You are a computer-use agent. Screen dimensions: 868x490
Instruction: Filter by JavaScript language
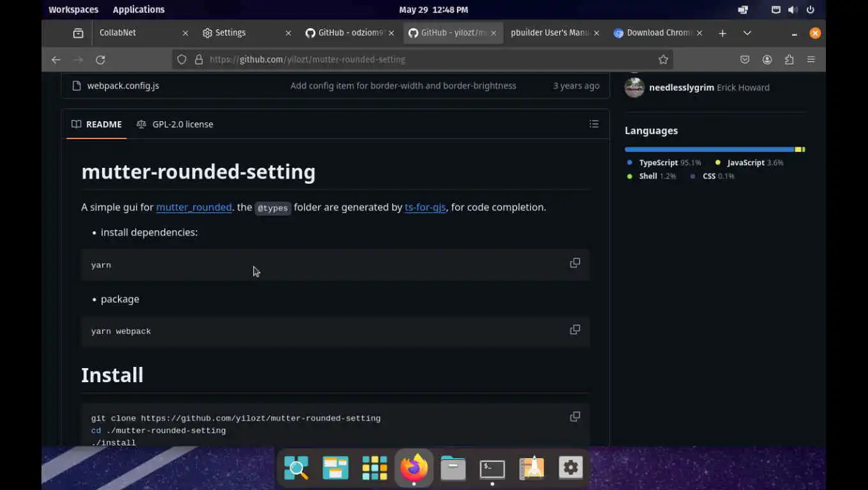[x=749, y=163]
